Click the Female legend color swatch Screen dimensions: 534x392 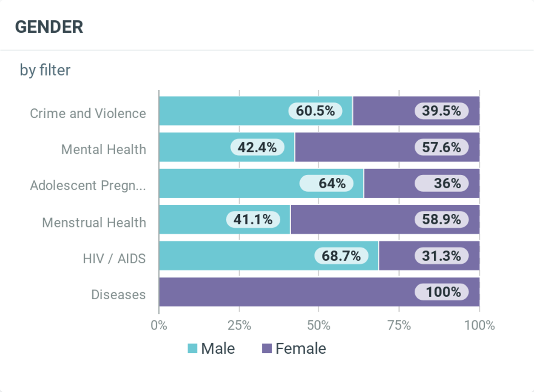(x=267, y=349)
